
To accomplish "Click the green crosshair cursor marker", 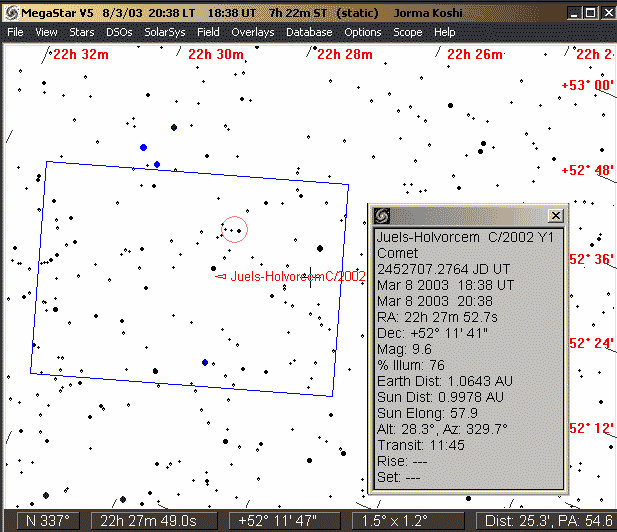I will point(311,277).
